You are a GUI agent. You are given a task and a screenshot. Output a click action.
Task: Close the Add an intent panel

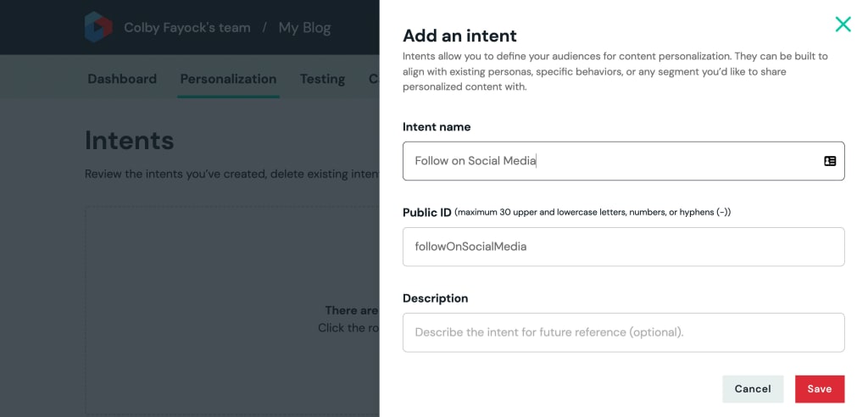pyautogui.click(x=843, y=24)
